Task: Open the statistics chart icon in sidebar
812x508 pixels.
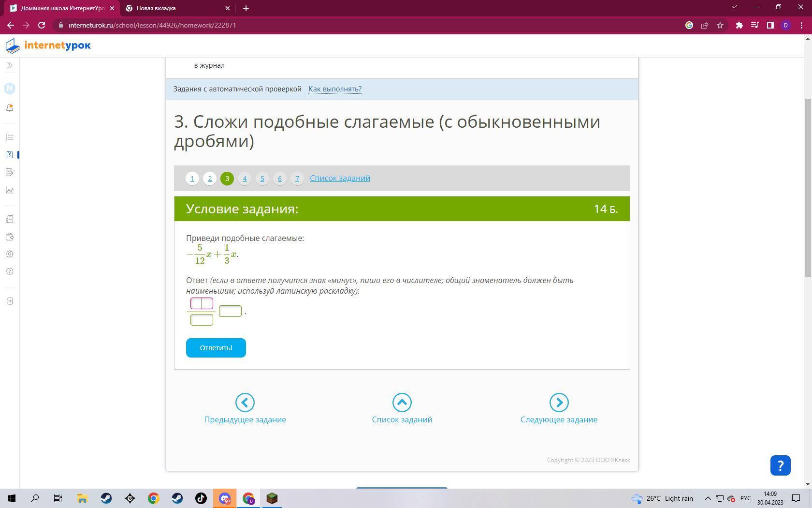Action: (10, 190)
